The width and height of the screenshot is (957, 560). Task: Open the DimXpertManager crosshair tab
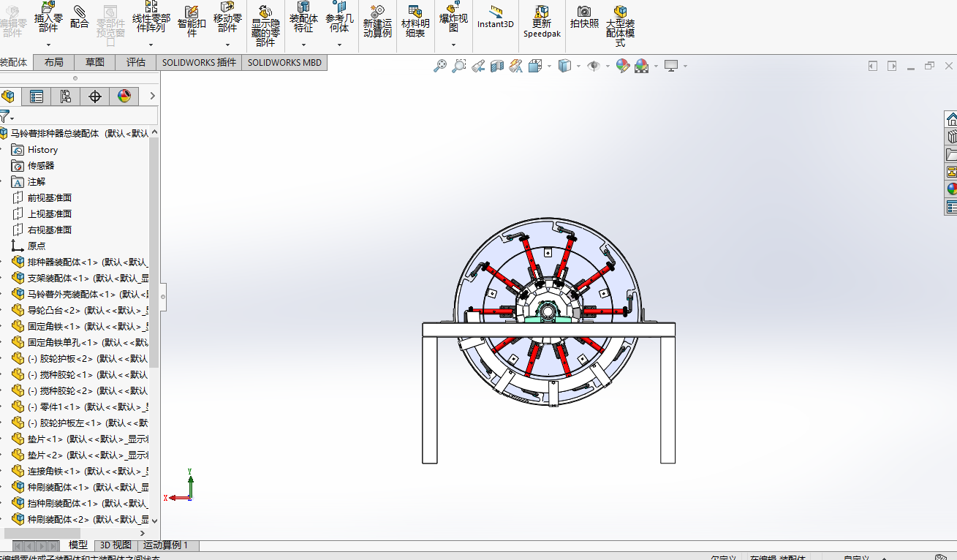tap(94, 97)
